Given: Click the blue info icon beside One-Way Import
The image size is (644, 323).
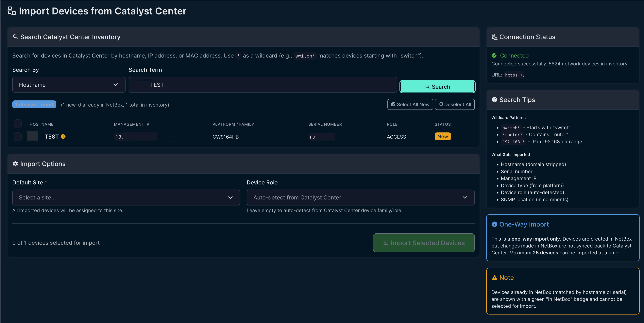Looking at the screenshot, I should (494, 224).
